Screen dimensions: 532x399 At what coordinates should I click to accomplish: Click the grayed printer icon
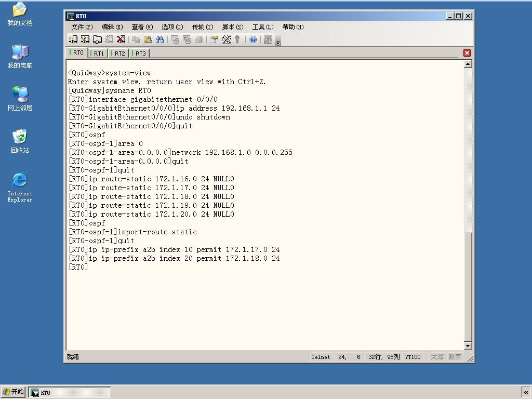coord(199,39)
